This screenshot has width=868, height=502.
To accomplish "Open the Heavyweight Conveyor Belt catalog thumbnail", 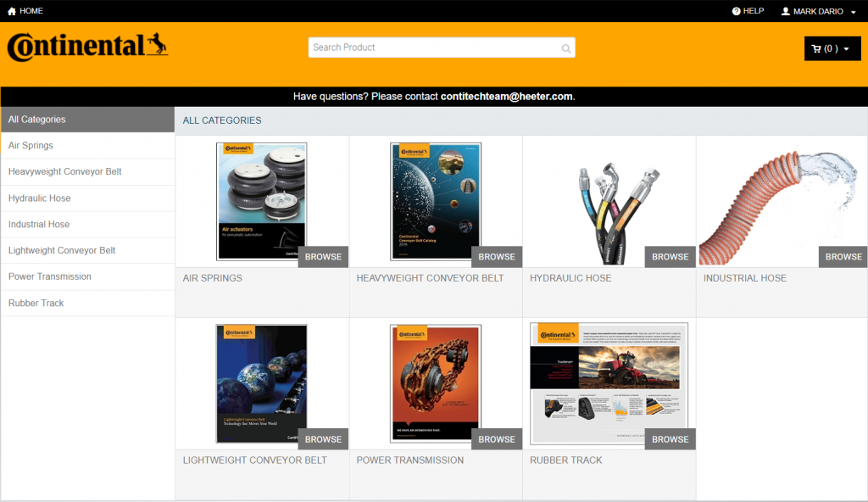I will coord(435,201).
